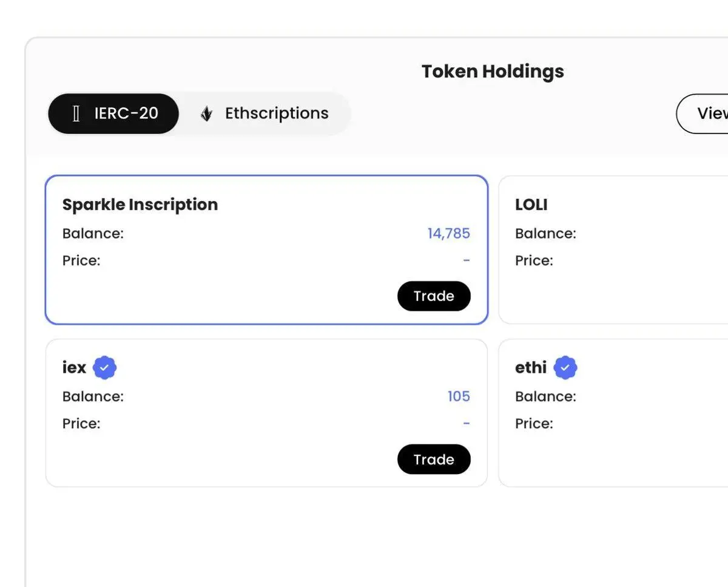Click the IERC-20 tab icon
This screenshot has height=587, width=728.
[x=76, y=114]
